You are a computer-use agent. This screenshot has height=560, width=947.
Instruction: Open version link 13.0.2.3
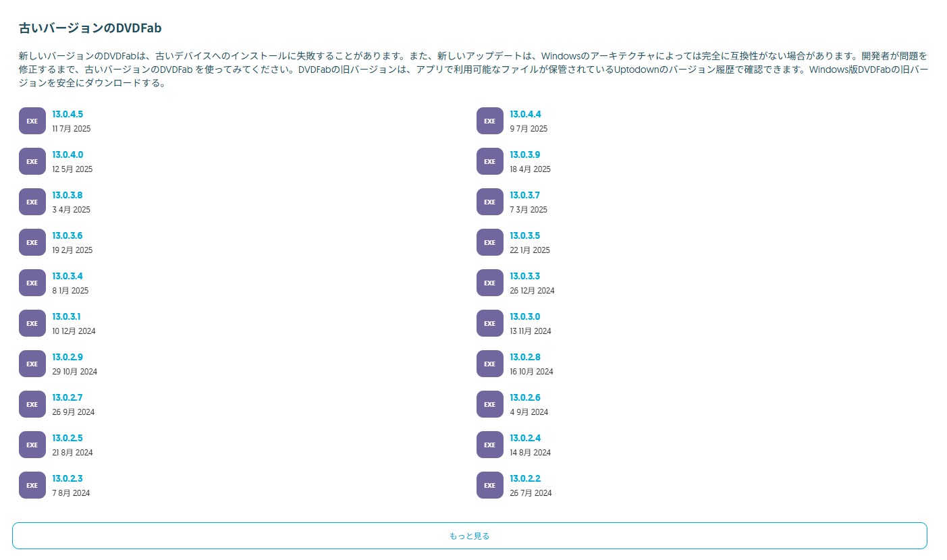67,479
